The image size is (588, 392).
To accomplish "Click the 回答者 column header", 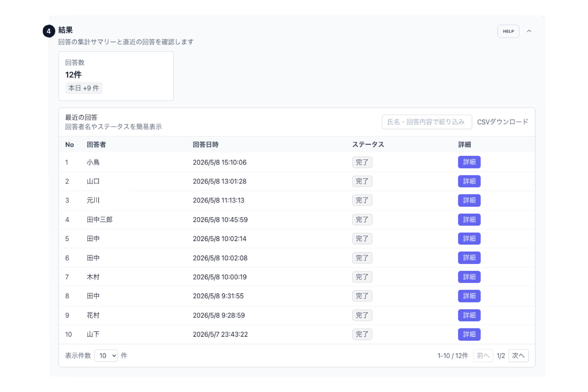I will click(x=96, y=145).
